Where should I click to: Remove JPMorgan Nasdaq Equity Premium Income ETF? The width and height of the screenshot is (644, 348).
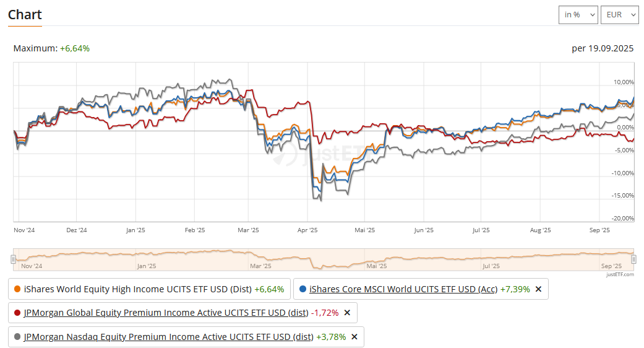pyautogui.click(x=354, y=337)
